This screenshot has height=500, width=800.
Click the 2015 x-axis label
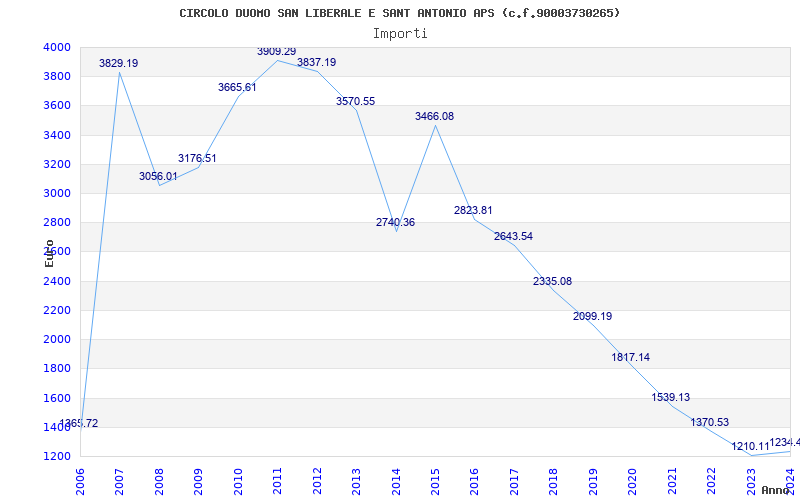coord(435,482)
